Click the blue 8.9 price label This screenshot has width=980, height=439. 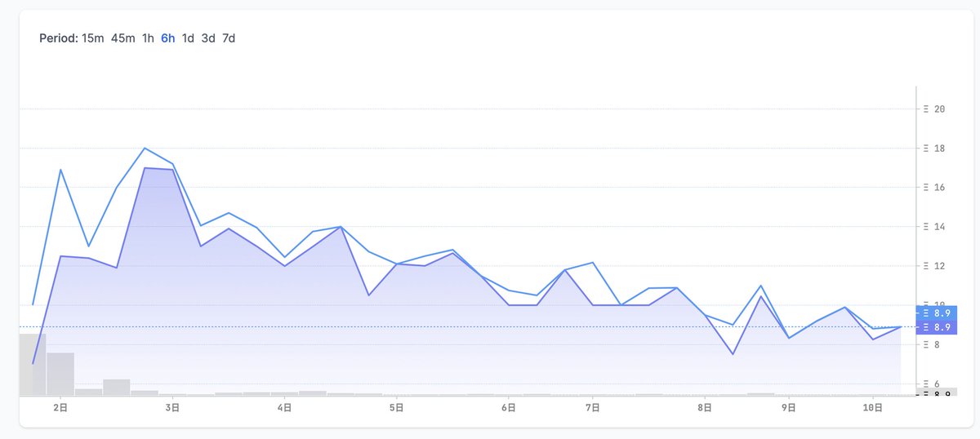935,313
